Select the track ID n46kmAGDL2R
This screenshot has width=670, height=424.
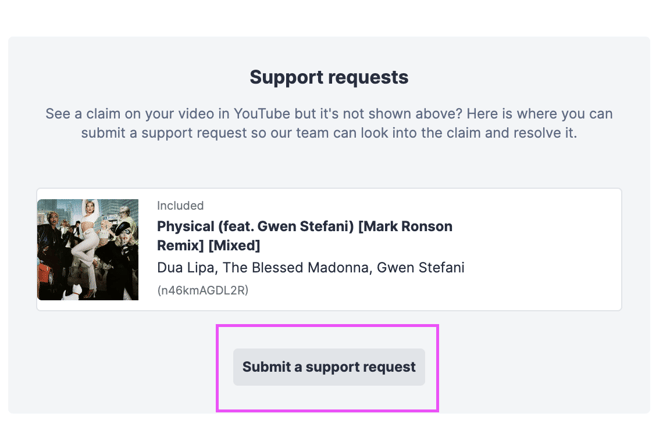pos(203,290)
